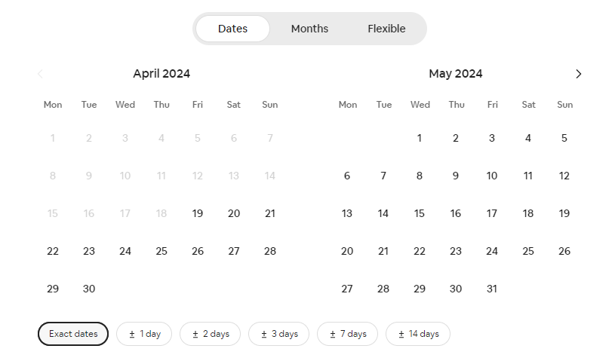Pick April 19 in the calendar

pyautogui.click(x=198, y=213)
